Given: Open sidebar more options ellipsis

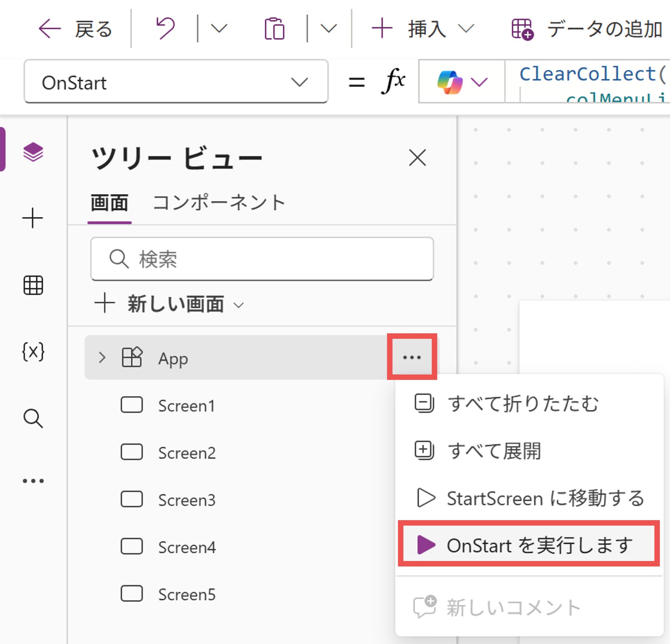Looking at the screenshot, I should click(x=33, y=481).
